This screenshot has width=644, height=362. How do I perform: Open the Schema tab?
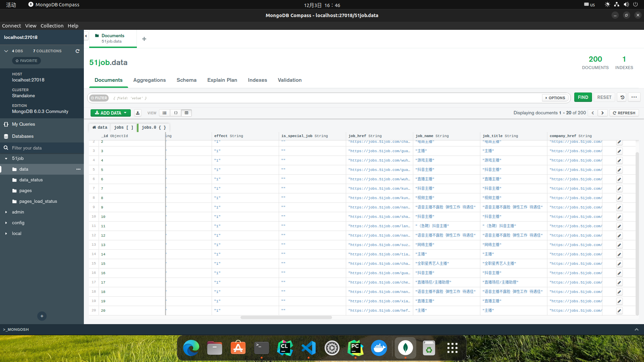click(x=186, y=80)
